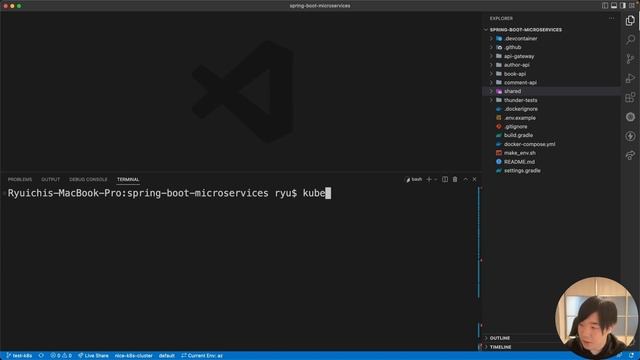Switch to the Debug Console tab

coord(88,179)
